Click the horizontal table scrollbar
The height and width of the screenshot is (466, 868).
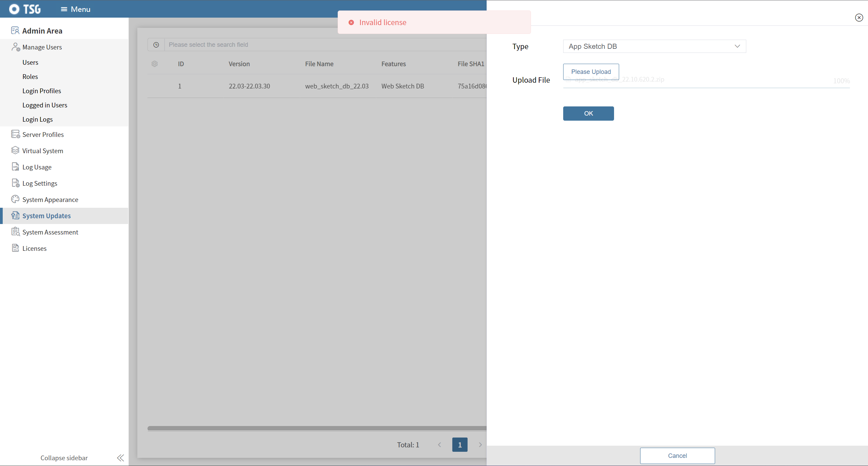(x=317, y=428)
